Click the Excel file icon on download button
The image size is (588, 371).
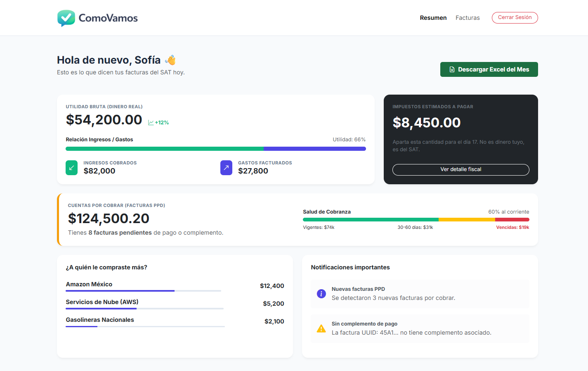tap(452, 69)
